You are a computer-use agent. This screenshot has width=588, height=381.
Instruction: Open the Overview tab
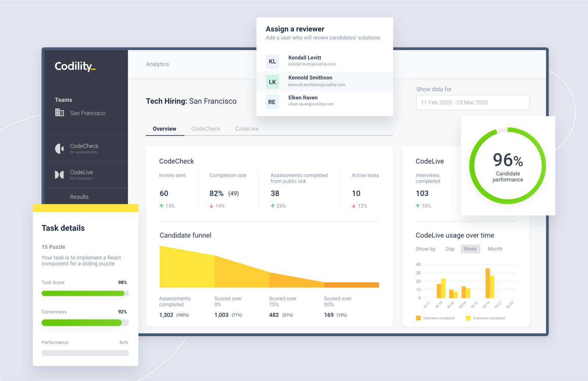(x=165, y=129)
